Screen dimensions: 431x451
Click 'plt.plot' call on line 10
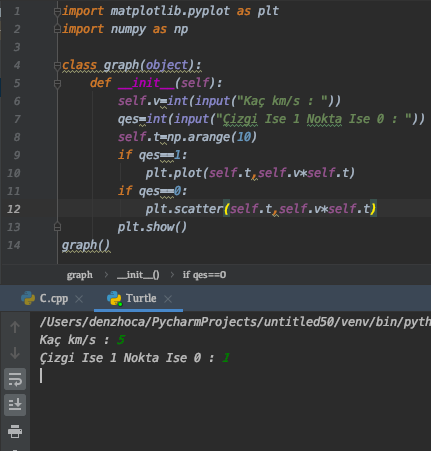tap(173, 173)
